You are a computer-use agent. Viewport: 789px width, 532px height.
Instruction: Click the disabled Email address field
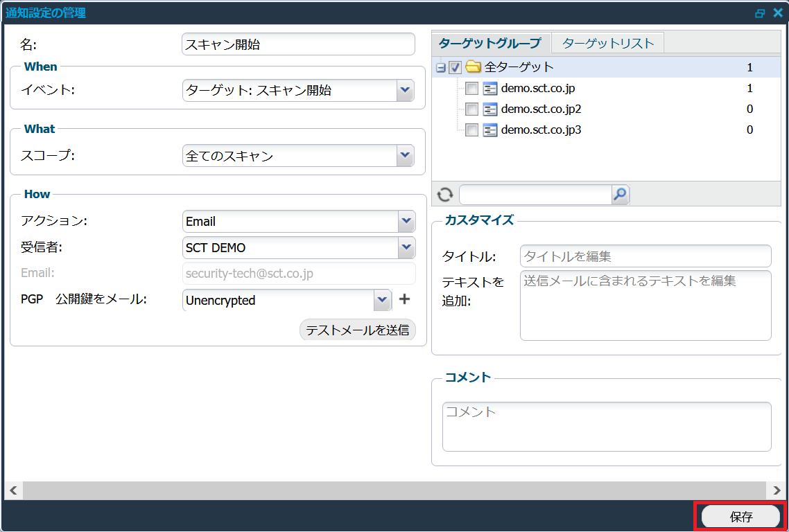click(x=299, y=274)
